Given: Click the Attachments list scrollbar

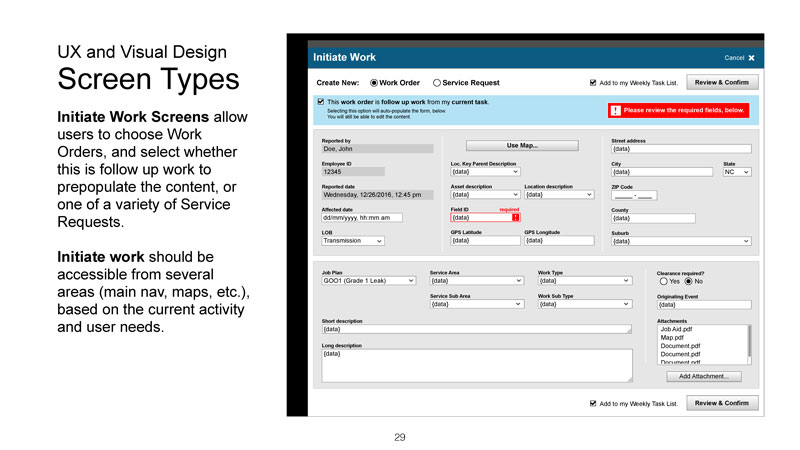Looking at the screenshot, I should tap(749, 343).
